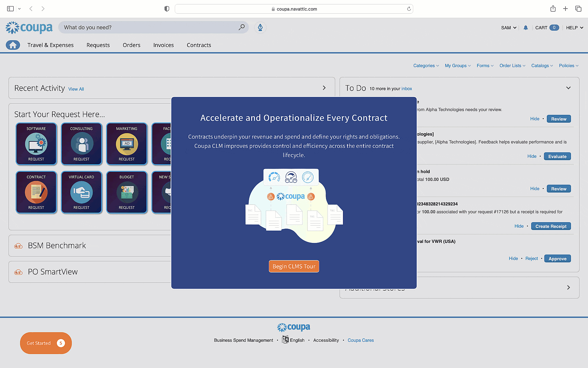Expand the Order Lists dropdown
This screenshot has height=368, width=588.
pos(512,65)
